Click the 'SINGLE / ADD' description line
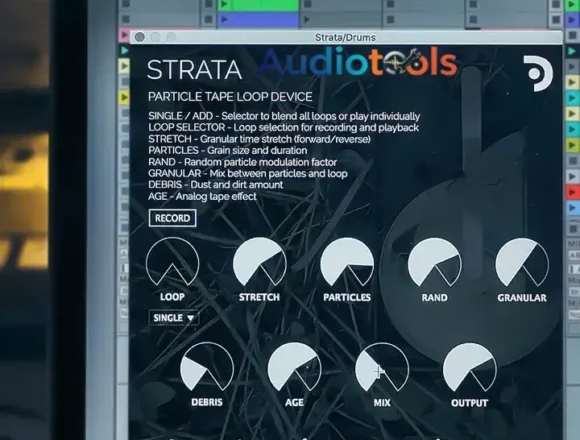This screenshot has height=440, width=580. click(x=284, y=116)
